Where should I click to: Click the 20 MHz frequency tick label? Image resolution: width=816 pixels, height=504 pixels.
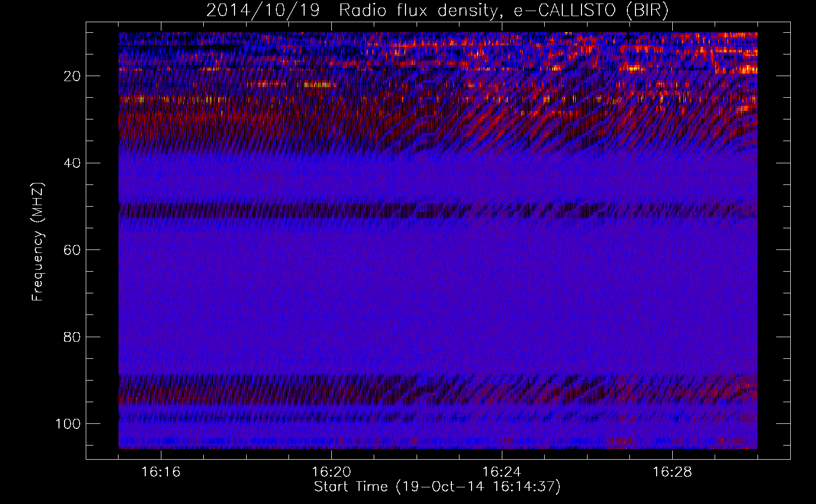click(73, 76)
